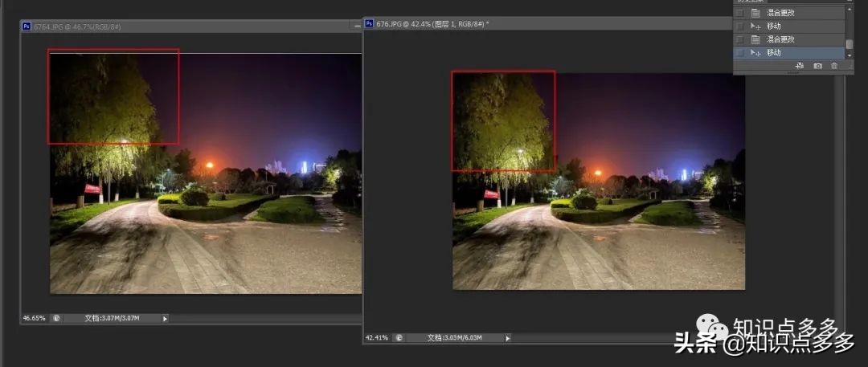Open status menu arrow after 文档:3.07M/3.07M
This screenshot has width=868, height=367.
coord(165,318)
